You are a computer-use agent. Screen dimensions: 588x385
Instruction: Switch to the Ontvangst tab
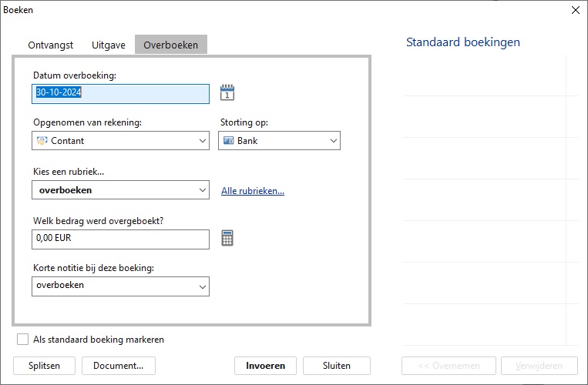click(x=51, y=45)
